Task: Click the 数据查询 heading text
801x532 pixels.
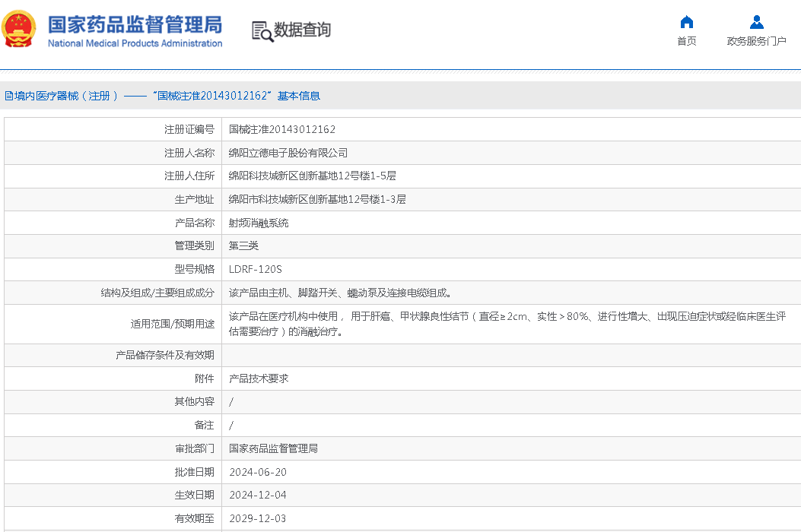Action: coord(302,30)
